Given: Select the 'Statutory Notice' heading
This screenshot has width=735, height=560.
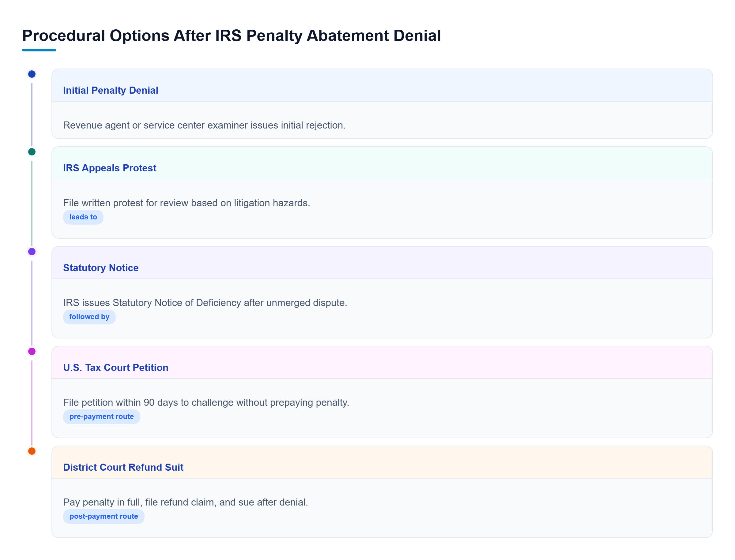Looking at the screenshot, I should 101,268.
